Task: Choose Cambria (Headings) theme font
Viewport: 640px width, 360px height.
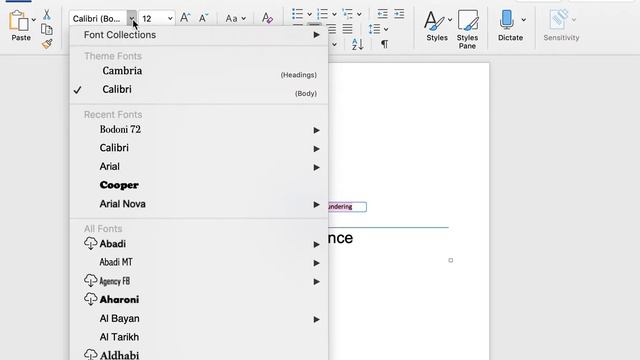Action: coord(199,71)
